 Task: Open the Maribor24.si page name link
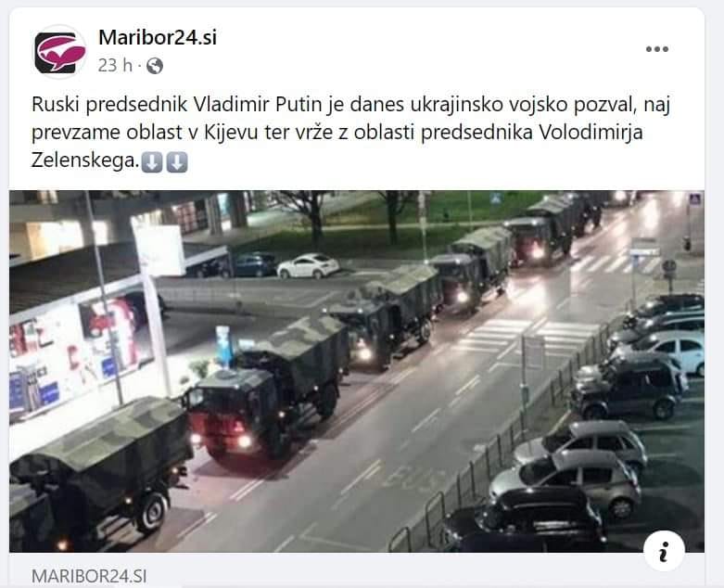coord(158,37)
